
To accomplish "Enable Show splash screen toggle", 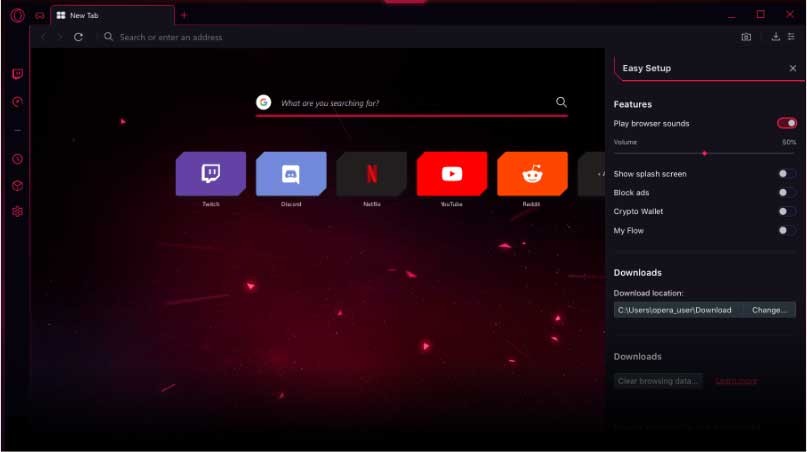I will pyautogui.click(x=787, y=174).
